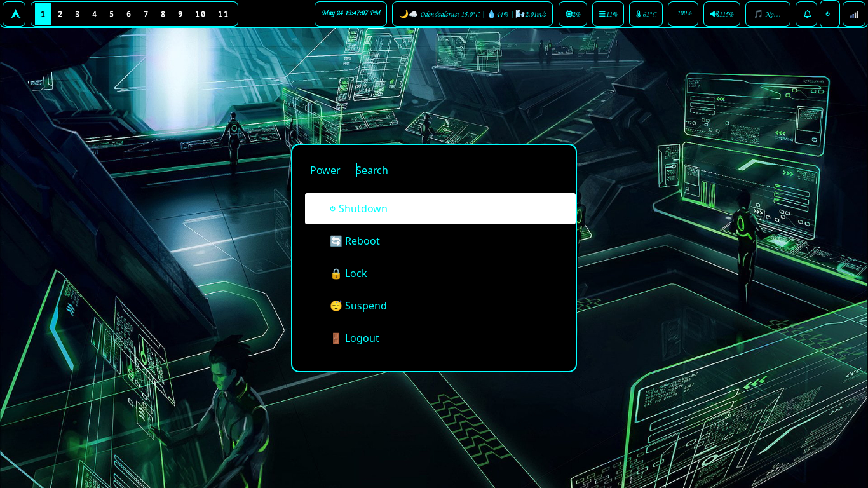Click the memory usage 11% module
868x488 pixels.
pyautogui.click(x=608, y=14)
